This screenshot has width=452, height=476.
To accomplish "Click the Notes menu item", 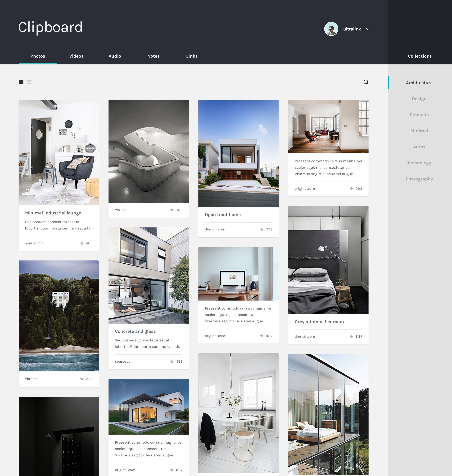I will (153, 56).
